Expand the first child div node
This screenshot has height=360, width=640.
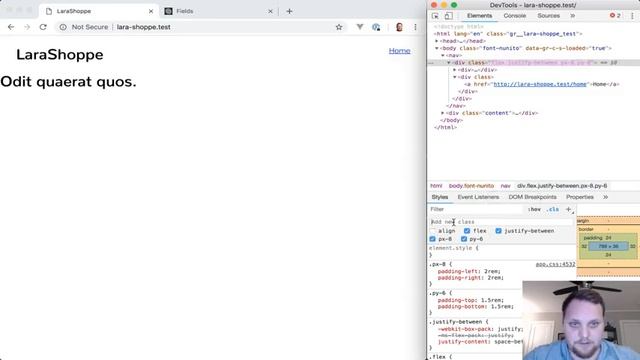(x=455, y=70)
